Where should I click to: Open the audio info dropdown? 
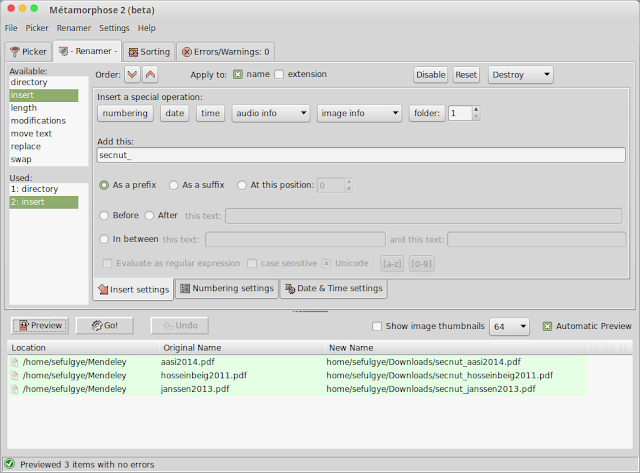pyautogui.click(x=271, y=113)
